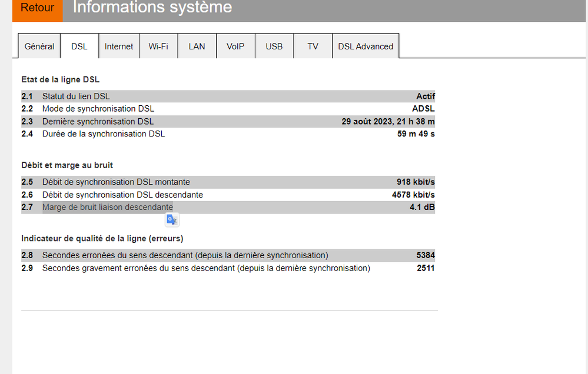Select the TV tab
The width and height of the screenshot is (588, 374).
(313, 46)
